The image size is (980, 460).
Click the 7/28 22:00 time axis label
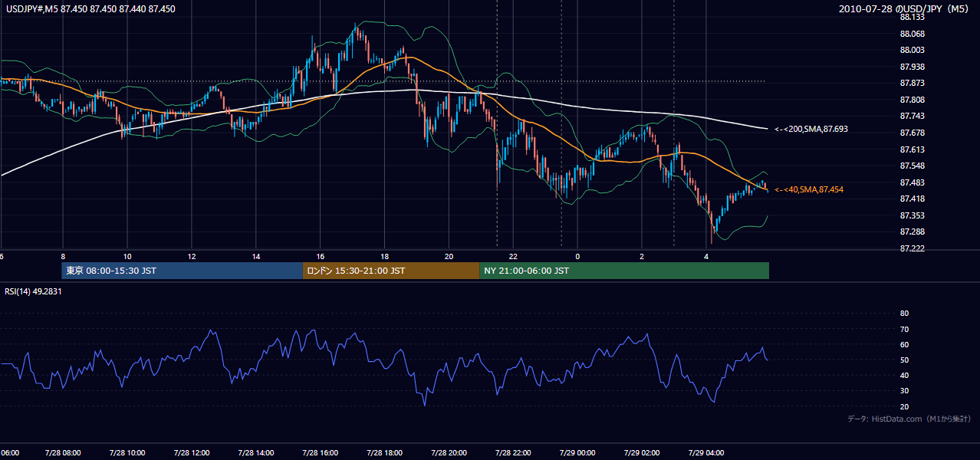coord(514,452)
